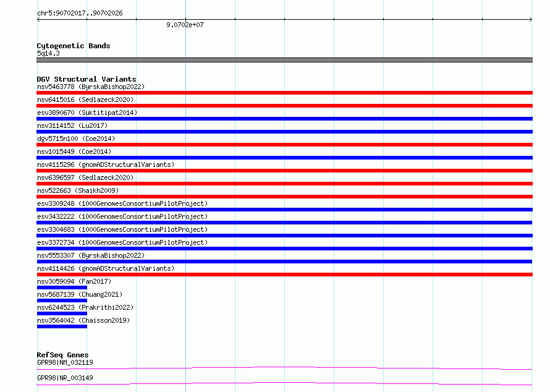Click the gray 5q14.3 cytogenetic band bar

(284, 60)
